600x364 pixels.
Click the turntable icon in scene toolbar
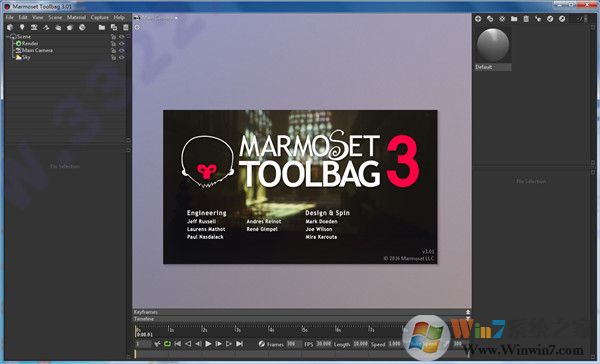tap(58, 28)
